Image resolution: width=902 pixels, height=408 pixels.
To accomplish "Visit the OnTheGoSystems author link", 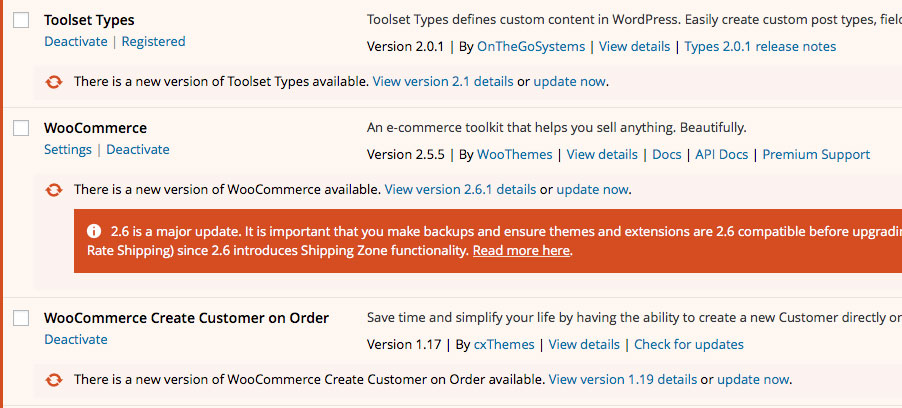I will [531, 47].
